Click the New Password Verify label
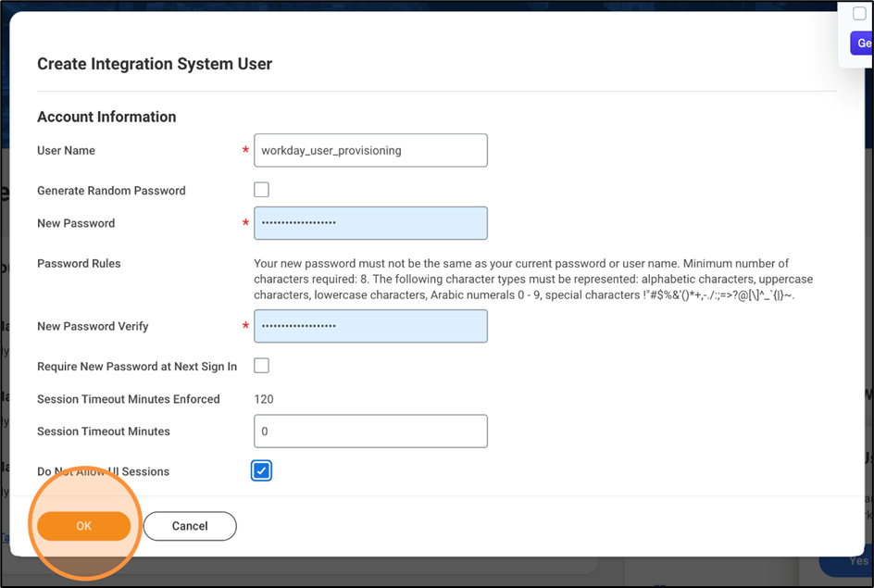 93,327
